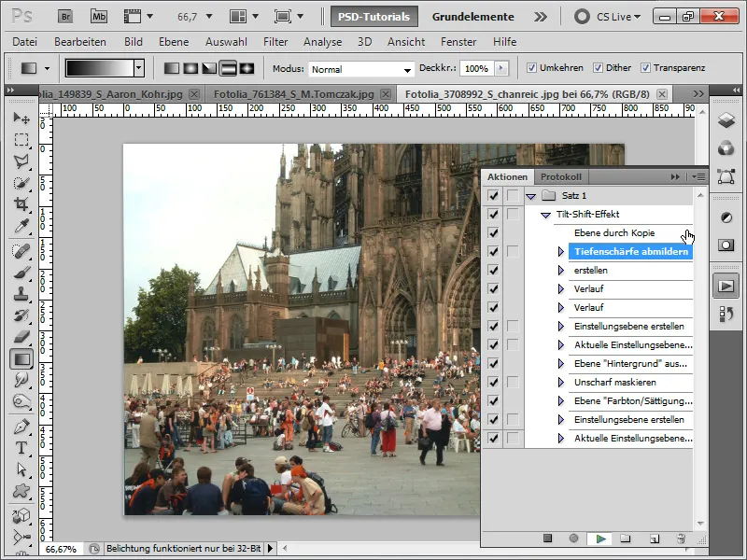Launch Mini Bridge from the Mb icon
This screenshot has width=747, height=560.
99,17
